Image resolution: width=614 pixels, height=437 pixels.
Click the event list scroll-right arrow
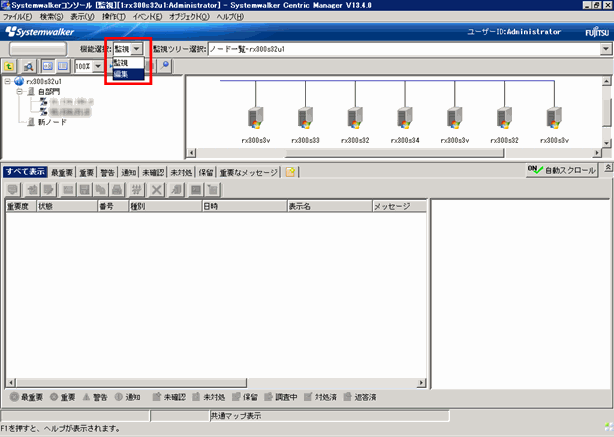click(x=422, y=383)
